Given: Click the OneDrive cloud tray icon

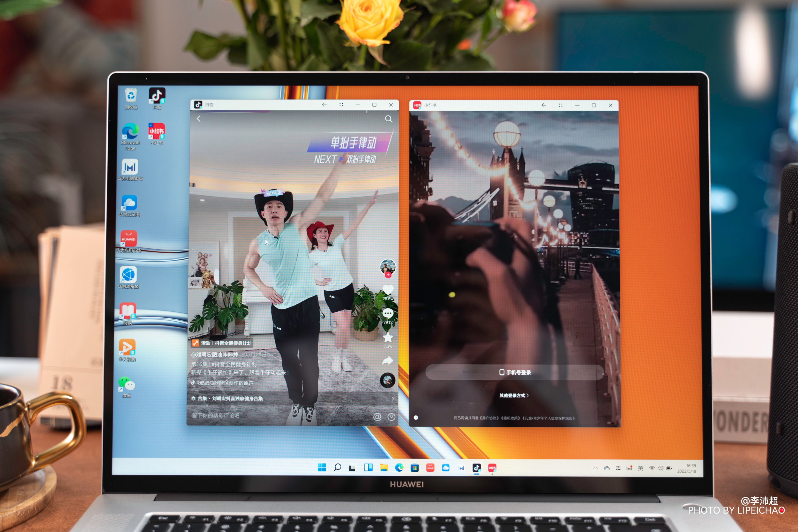Looking at the screenshot, I should click(607, 468).
